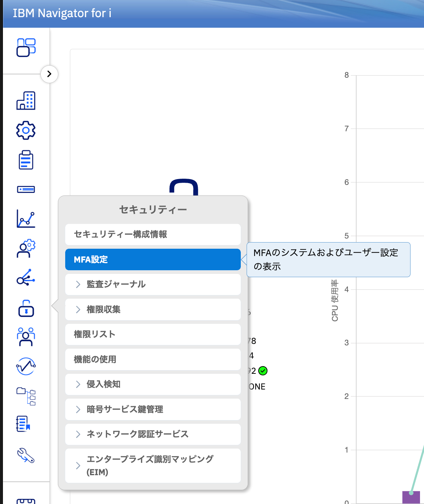
Task: Open the dashboard icon in the sidebar
Action: pos(26,47)
